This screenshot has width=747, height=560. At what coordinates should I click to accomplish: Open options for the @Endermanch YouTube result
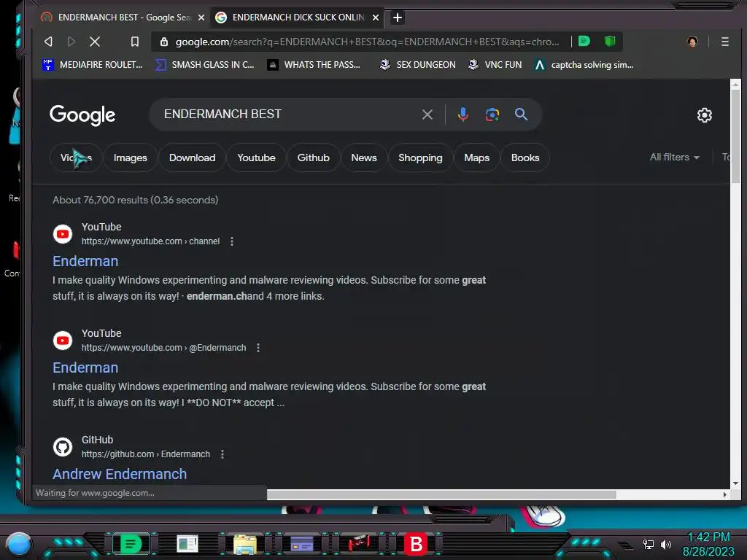coord(258,348)
